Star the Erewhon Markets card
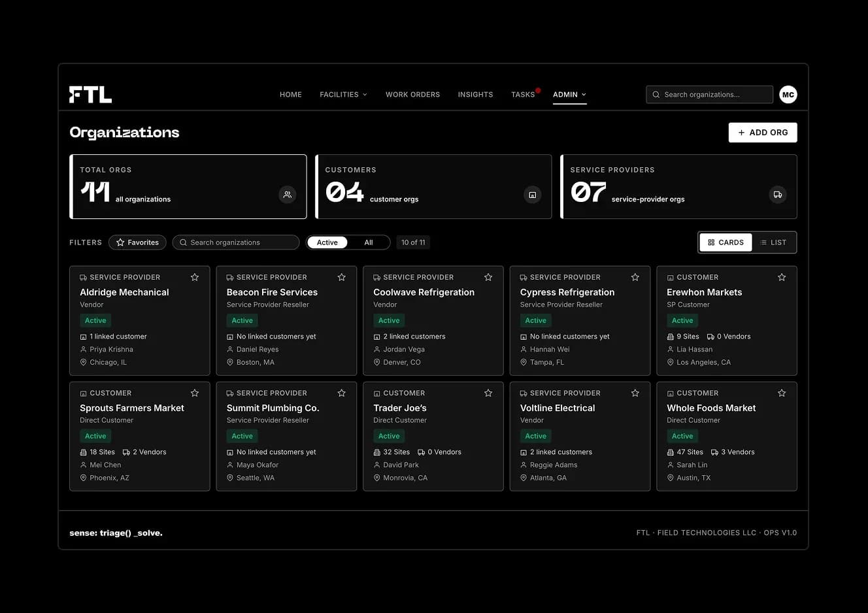 [x=782, y=277]
